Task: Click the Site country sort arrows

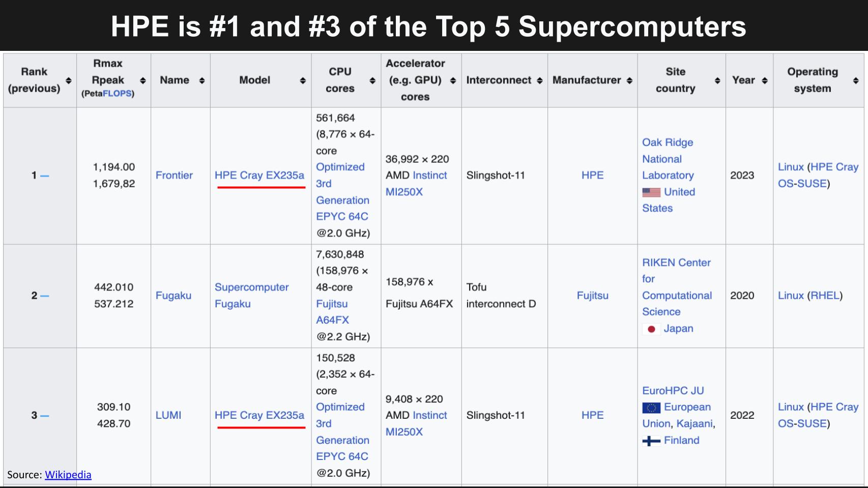Action: 717,80
